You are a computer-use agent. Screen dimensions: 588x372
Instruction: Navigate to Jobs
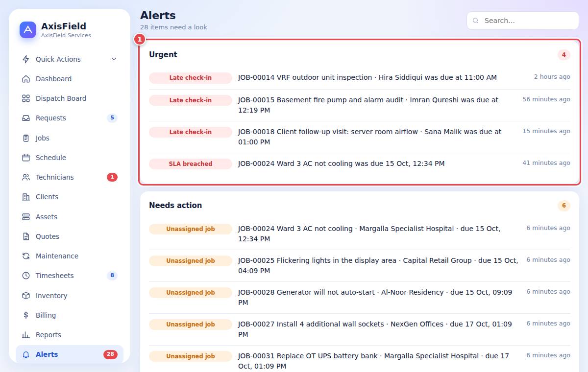pos(70,138)
